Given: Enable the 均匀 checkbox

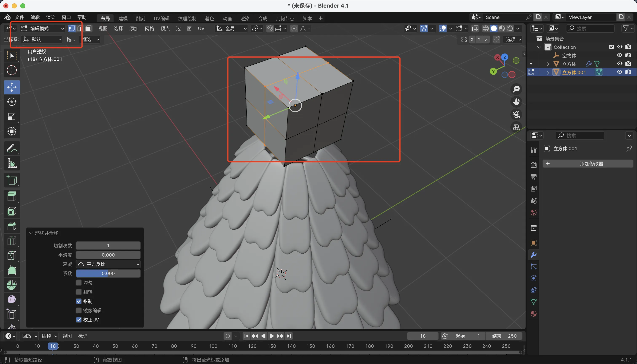Looking at the screenshot, I should pos(79,282).
